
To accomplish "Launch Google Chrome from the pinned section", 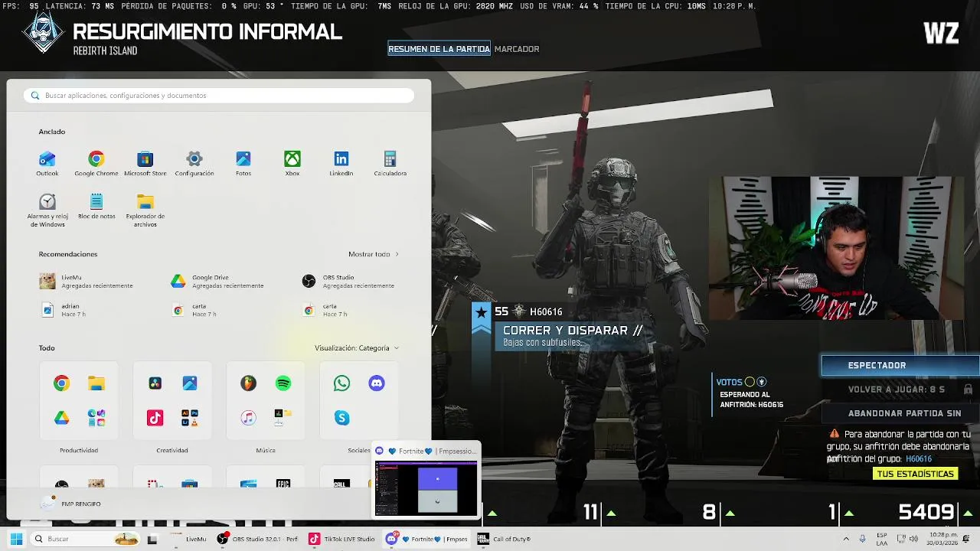I will (x=96, y=163).
